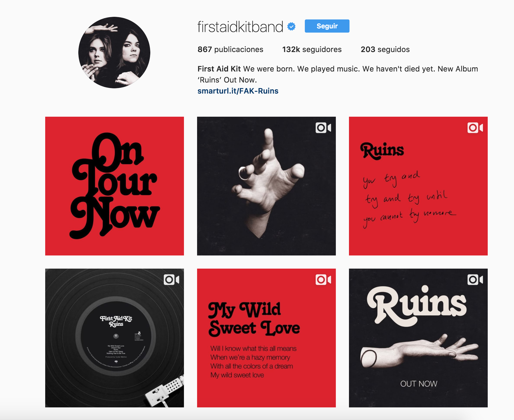Viewport: 514px width, 420px height.
Task: Open the On Tour Now post
Action: pos(115,186)
